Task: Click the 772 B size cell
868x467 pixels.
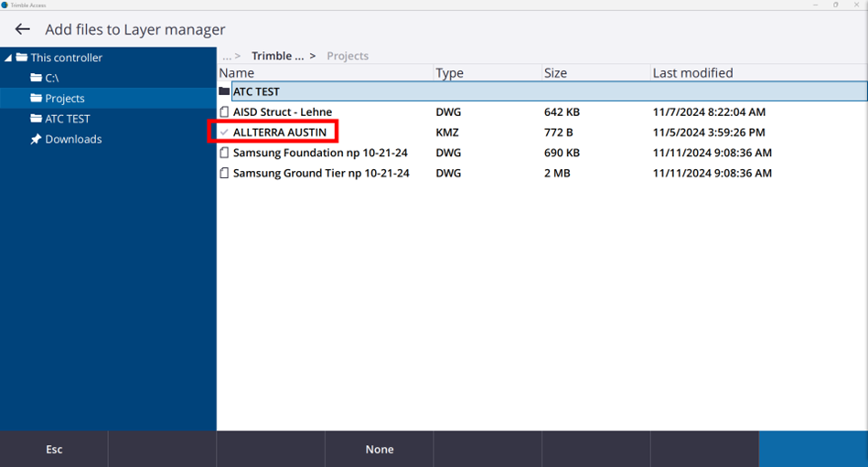Action: [x=558, y=133]
